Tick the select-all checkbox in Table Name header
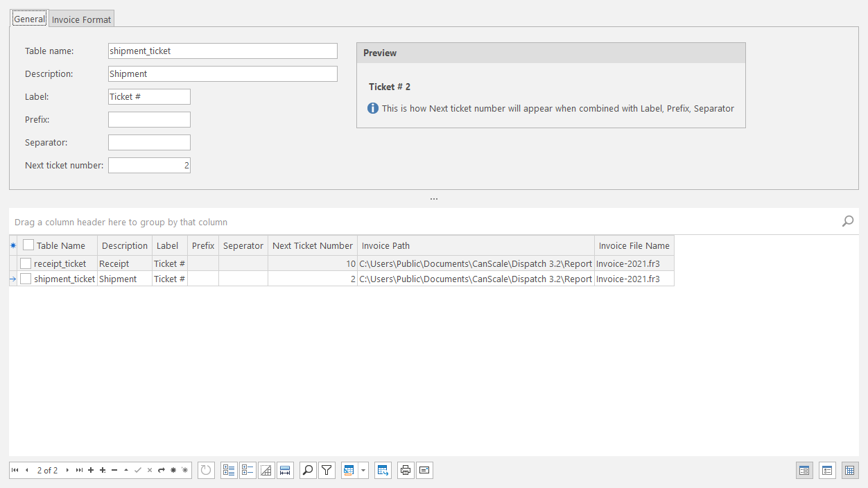This screenshot has height=488, width=868. (28, 245)
